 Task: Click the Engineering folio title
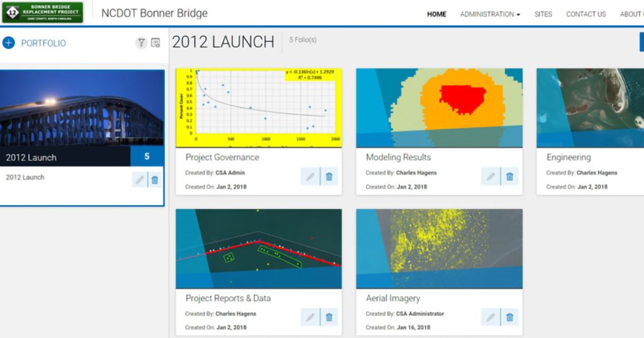568,157
